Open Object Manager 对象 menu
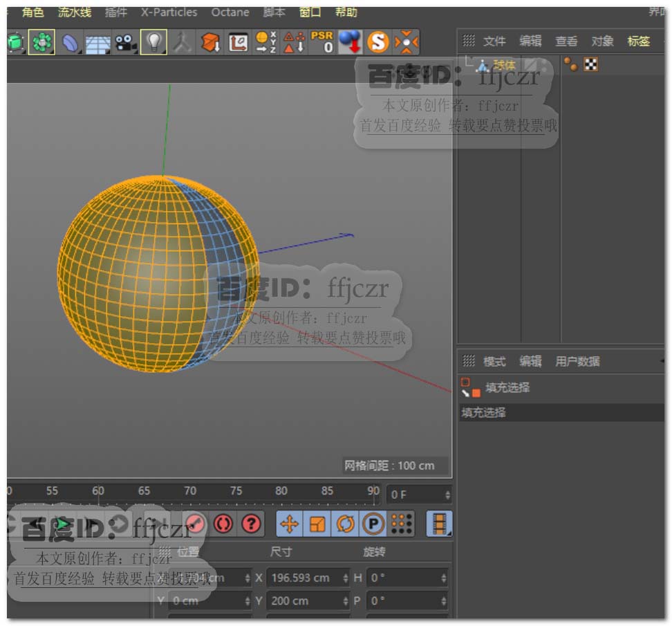This screenshot has height=626, width=672. click(603, 42)
